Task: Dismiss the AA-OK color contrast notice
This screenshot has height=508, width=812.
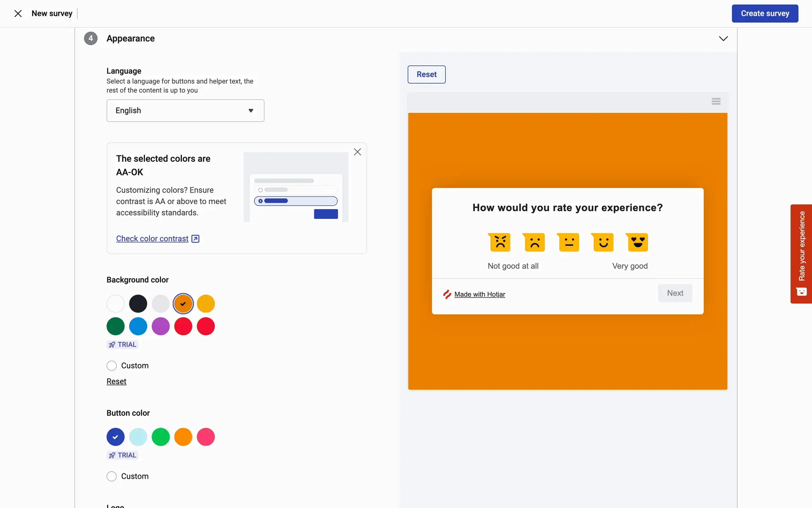Action: [357, 152]
